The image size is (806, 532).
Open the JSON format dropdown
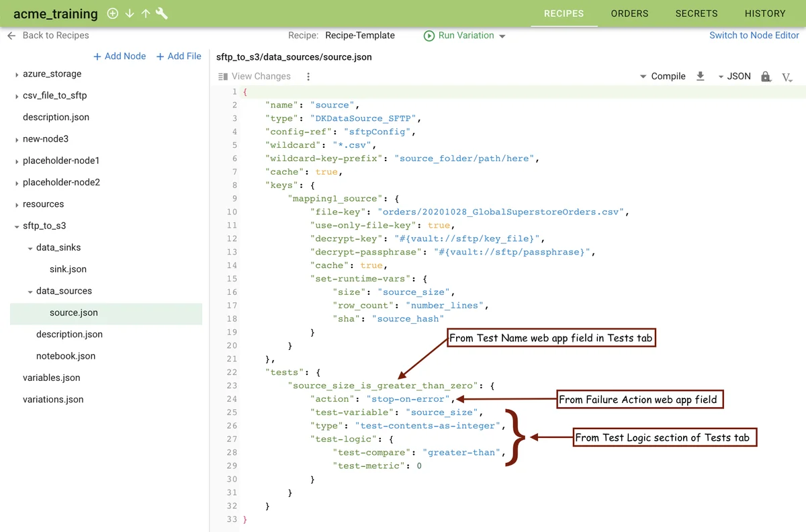point(734,77)
